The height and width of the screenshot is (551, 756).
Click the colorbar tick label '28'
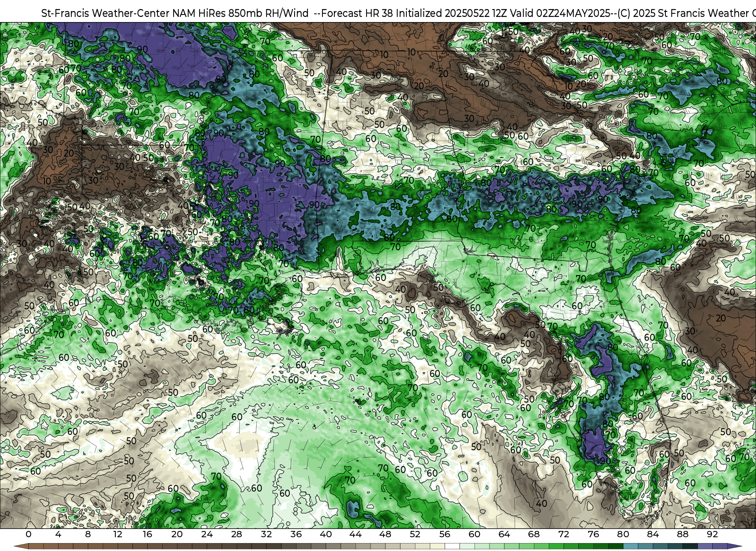(x=237, y=534)
